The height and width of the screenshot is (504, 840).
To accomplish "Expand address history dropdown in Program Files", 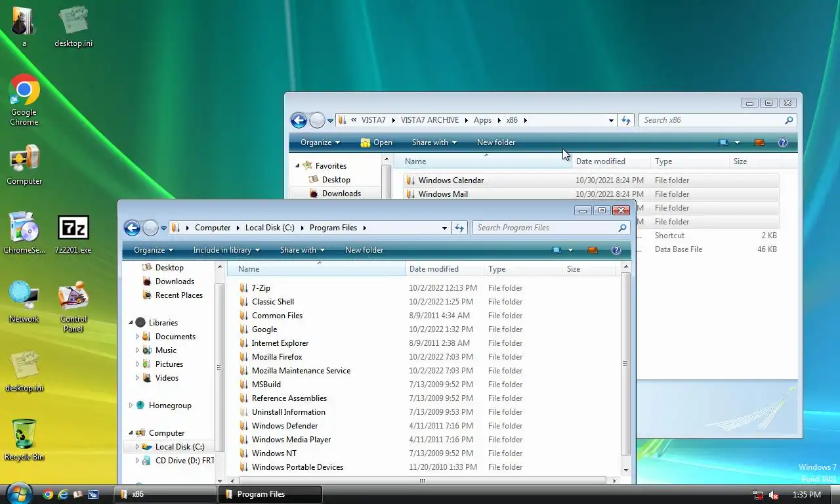I will coord(444,228).
